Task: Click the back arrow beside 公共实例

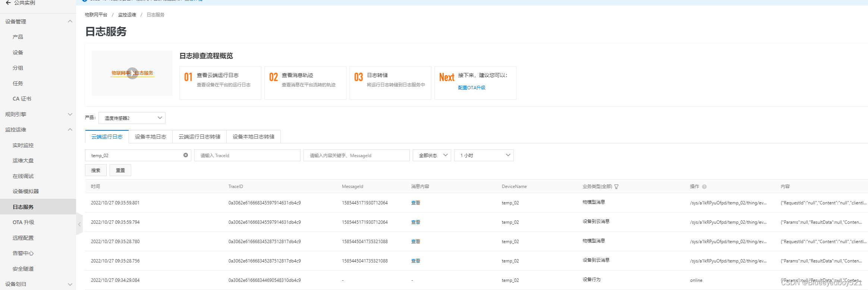Action: pyautogui.click(x=8, y=2)
